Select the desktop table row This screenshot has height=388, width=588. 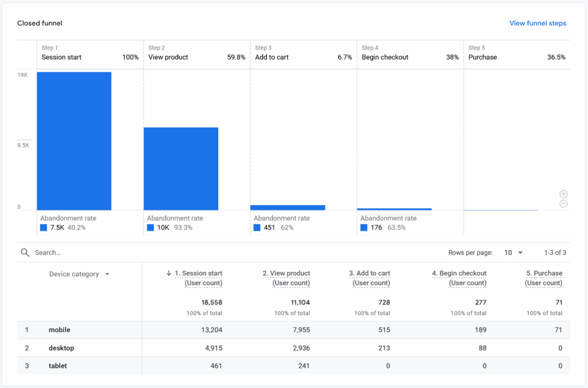(x=61, y=348)
